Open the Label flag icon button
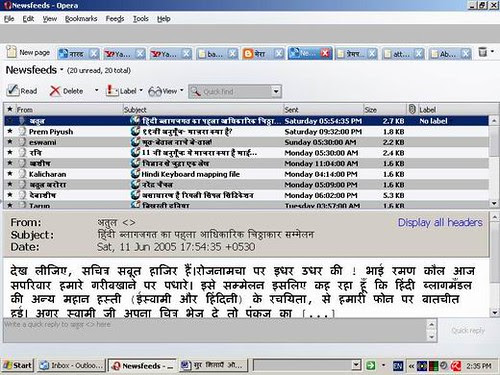500x375 pixels. tap(112, 91)
